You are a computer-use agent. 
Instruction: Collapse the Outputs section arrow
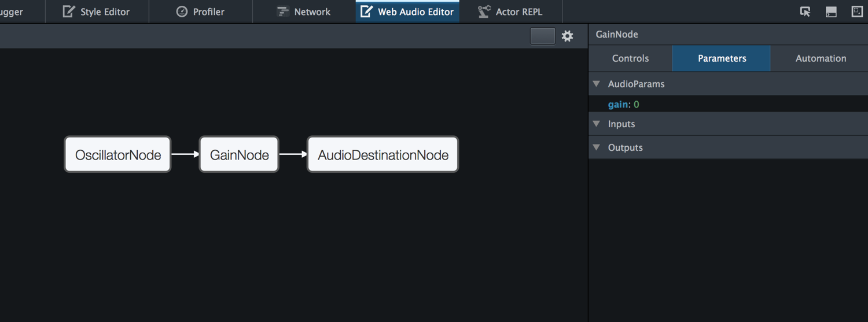click(597, 147)
